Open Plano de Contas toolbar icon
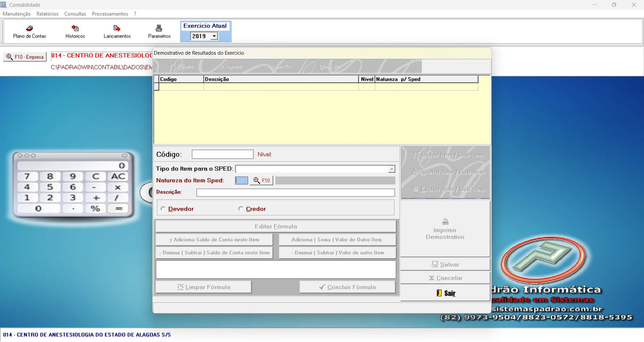Viewport: 644px width, 342px height. coord(30,29)
